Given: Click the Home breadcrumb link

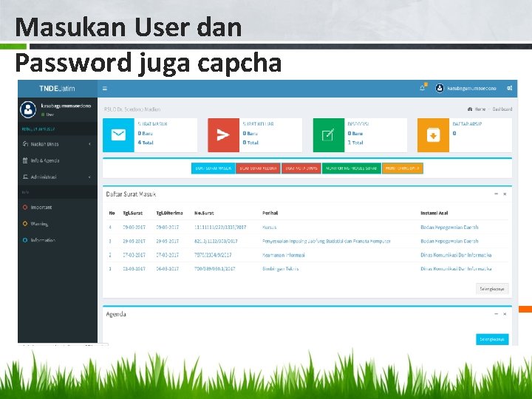Looking at the screenshot, I should pos(480,109).
